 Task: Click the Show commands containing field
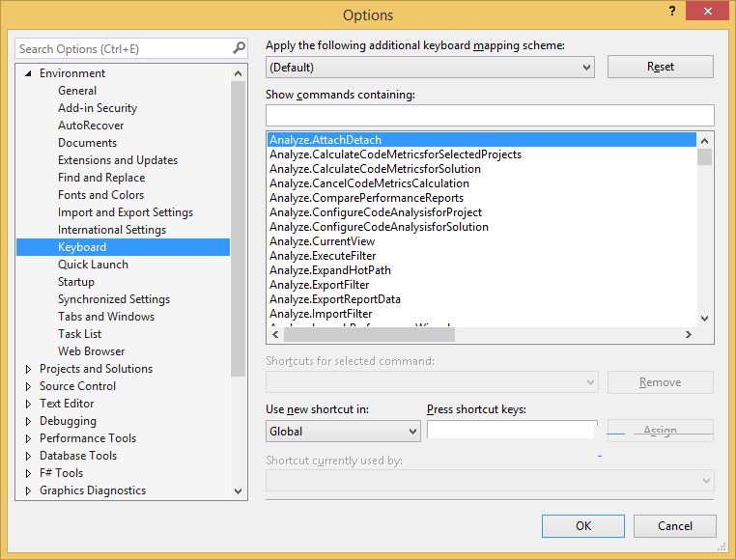pyautogui.click(x=490, y=115)
